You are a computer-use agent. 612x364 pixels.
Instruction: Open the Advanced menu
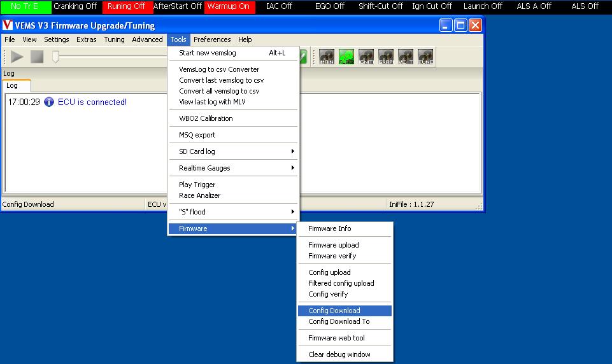tap(147, 39)
